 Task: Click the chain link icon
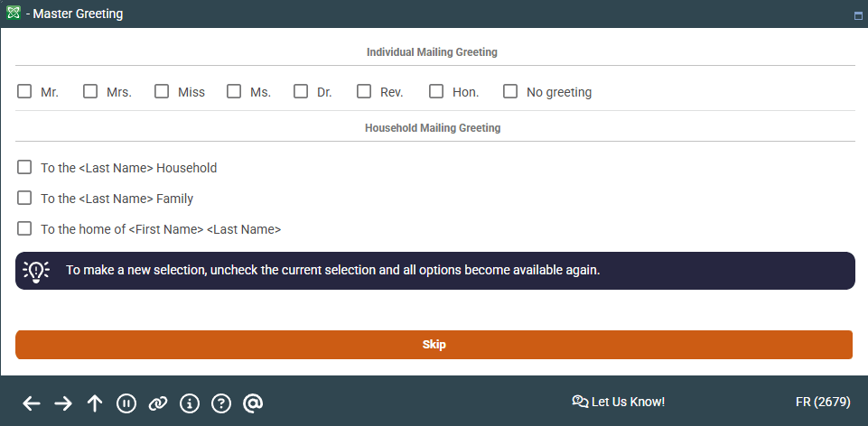(158, 403)
